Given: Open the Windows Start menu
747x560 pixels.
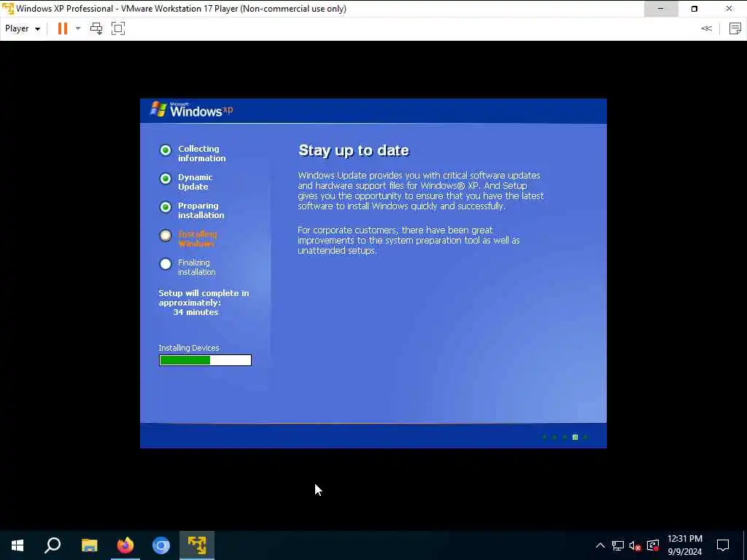Looking at the screenshot, I should click(18, 545).
